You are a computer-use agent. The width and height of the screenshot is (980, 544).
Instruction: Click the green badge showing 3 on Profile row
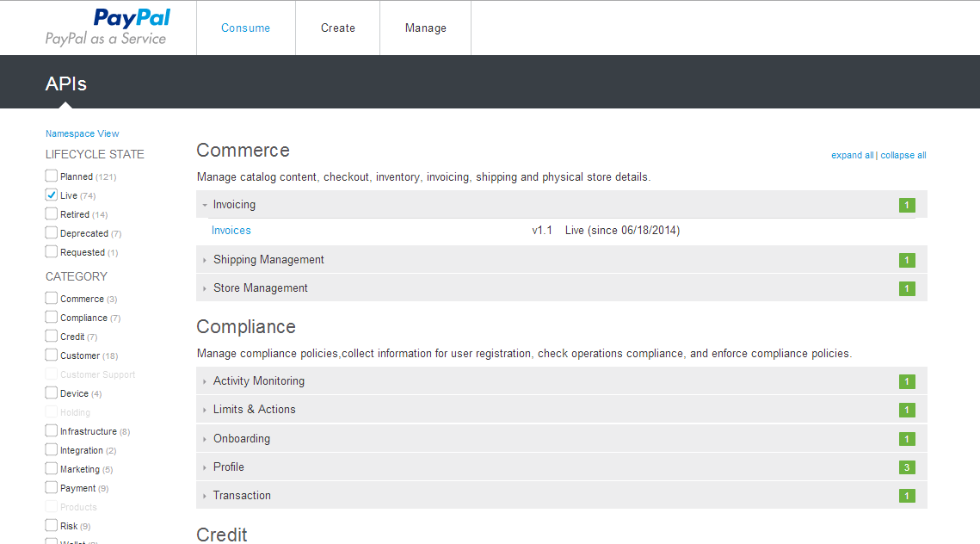907,467
